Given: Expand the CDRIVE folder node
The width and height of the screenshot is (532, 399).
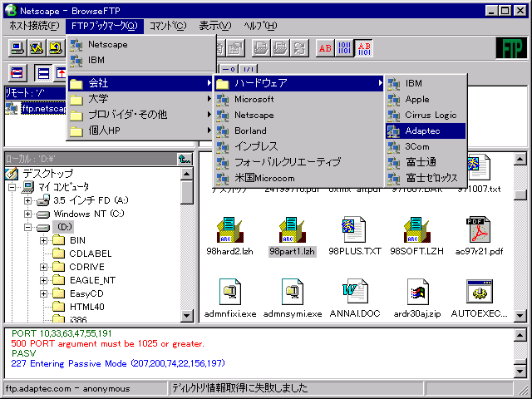Looking at the screenshot, I should pyautogui.click(x=43, y=268).
